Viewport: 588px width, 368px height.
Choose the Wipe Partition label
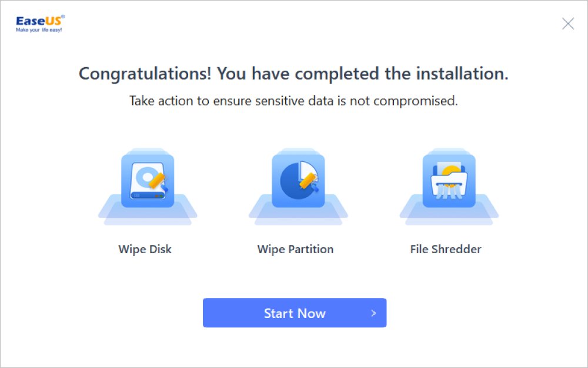(295, 249)
